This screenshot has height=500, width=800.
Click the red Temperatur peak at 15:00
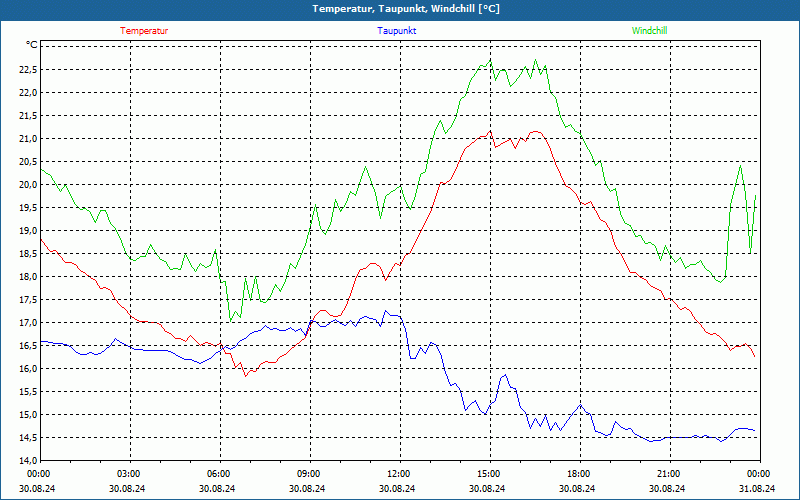click(x=490, y=131)
